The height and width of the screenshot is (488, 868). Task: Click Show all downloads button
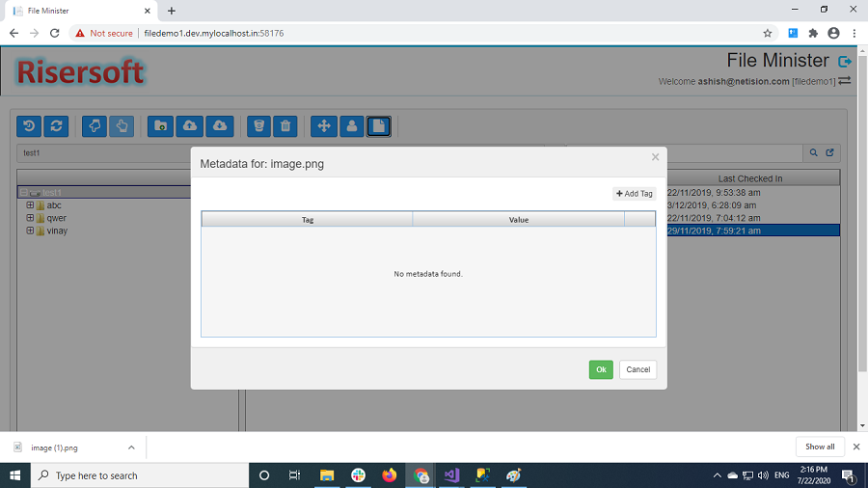(x=820, y=447)
